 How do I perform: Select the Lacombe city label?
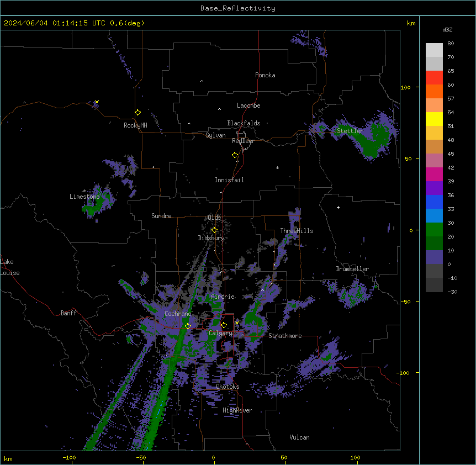coord(248,105)
